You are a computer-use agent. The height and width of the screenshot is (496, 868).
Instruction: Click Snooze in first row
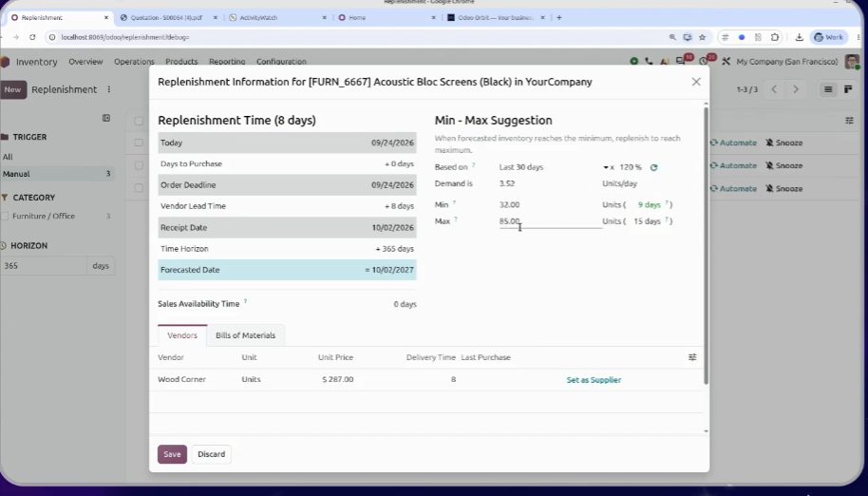[x=783, y=143]
